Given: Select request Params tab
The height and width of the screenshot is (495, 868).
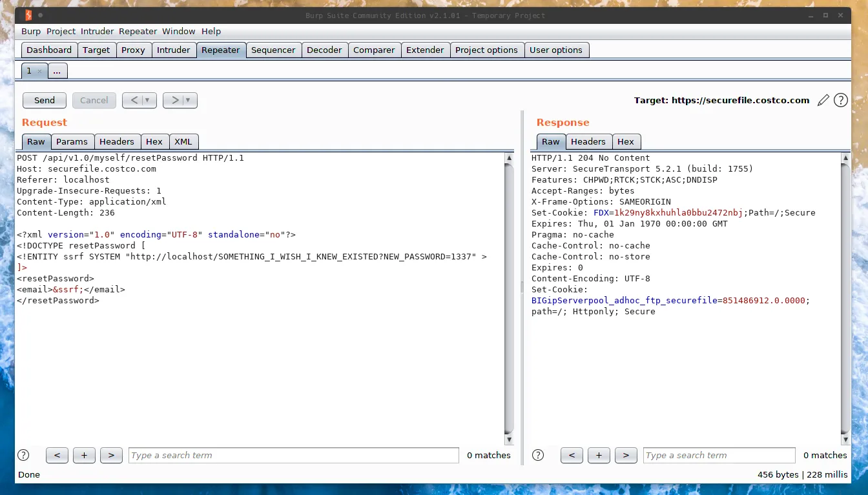Looking at the screenshot, I should pyautogui.click(x=72, y=141).
